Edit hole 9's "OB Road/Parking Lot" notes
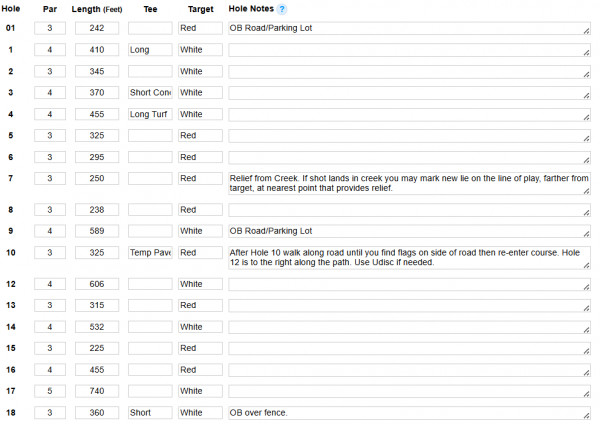This screenshot has width=600, height=424. 408,231
